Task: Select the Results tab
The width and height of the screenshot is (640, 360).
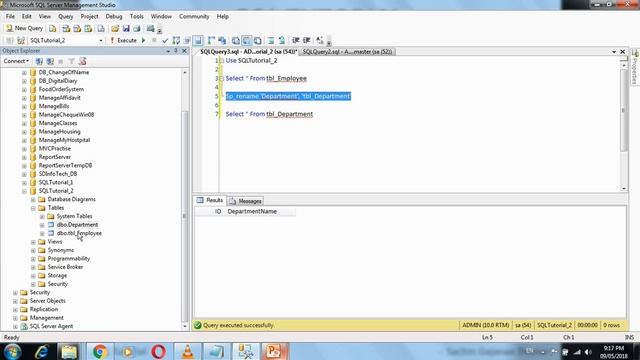Action: (x=210, y=200)
